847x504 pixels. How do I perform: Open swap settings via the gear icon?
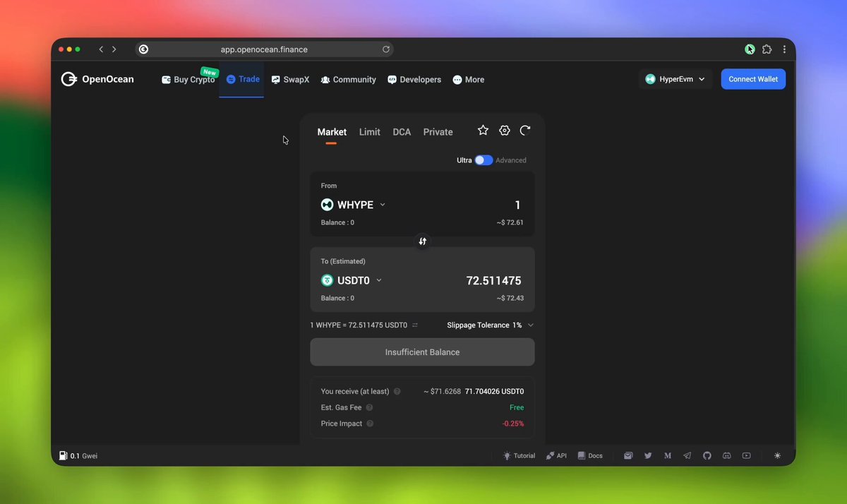[504, 130]
